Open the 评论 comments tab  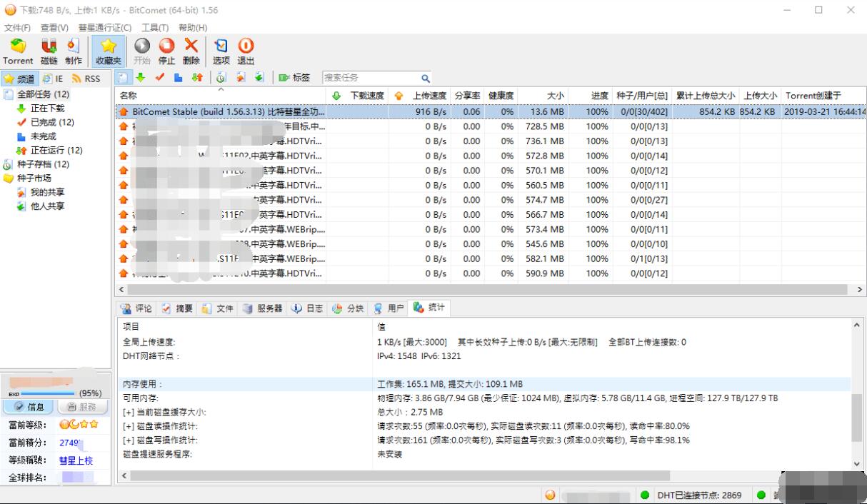136,308
